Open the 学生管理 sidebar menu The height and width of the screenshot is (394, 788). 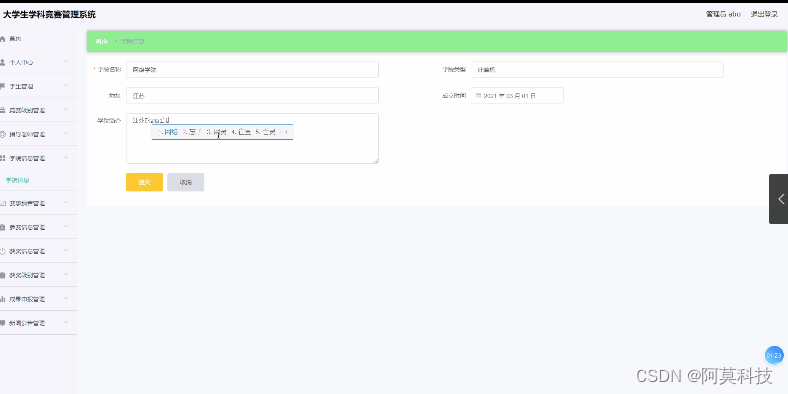[38, 86]
